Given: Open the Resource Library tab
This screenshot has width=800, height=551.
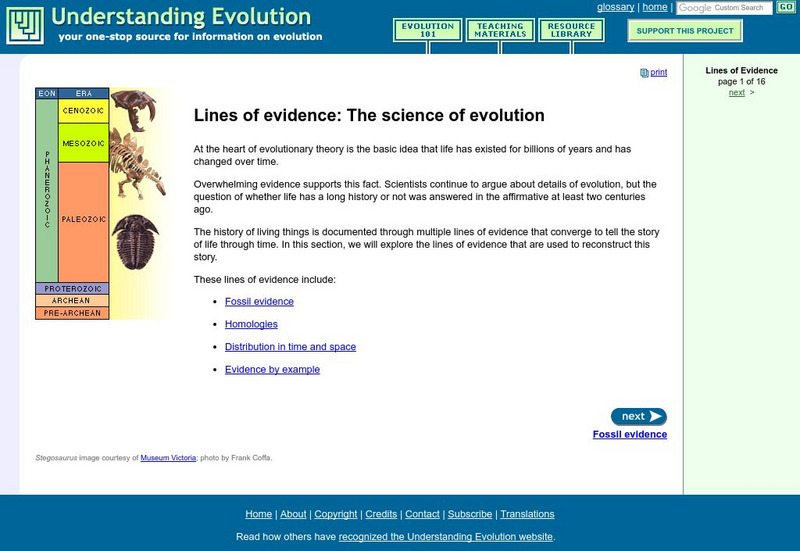Looking at the screenshot, I should pyautogui.click(x=572, y=30).
